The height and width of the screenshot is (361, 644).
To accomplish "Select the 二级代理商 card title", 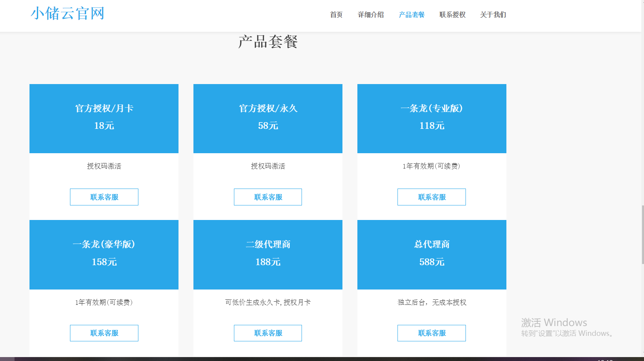I will point(268,244).
